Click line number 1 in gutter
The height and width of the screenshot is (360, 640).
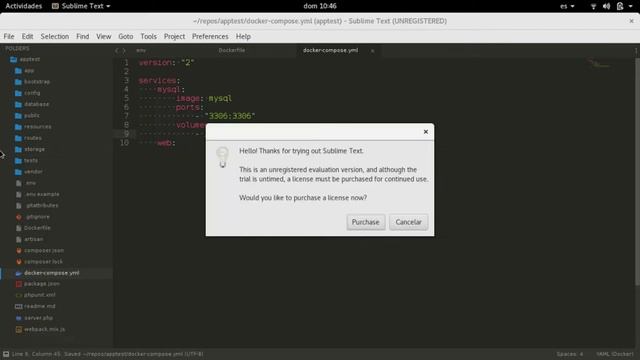click(126, 62)
